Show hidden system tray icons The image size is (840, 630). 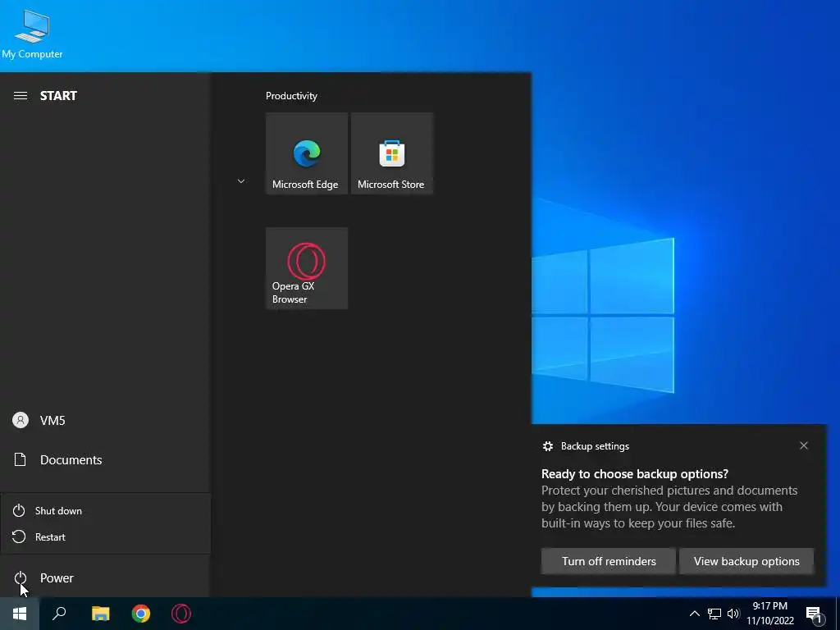(694, 614)
